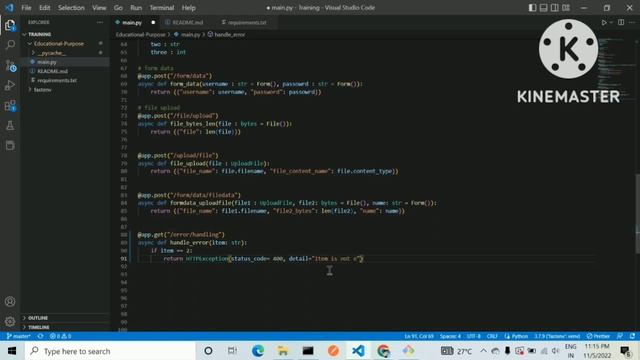Click the Run Python File play button
This screenshot has height=360, width=640.
coord(604,22)
